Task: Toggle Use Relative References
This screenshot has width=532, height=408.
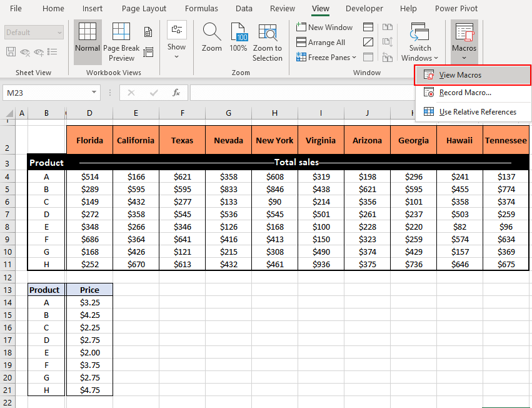Action: (x=477, y=112)
